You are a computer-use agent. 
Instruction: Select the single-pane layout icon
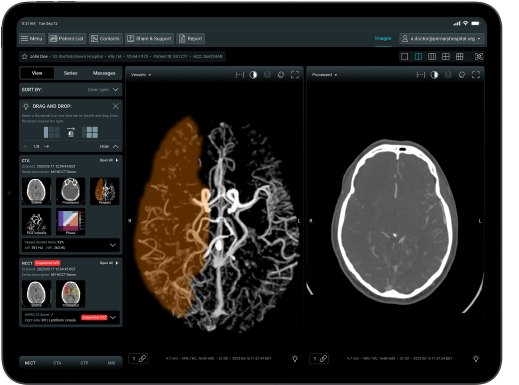(x=404, y=57)
